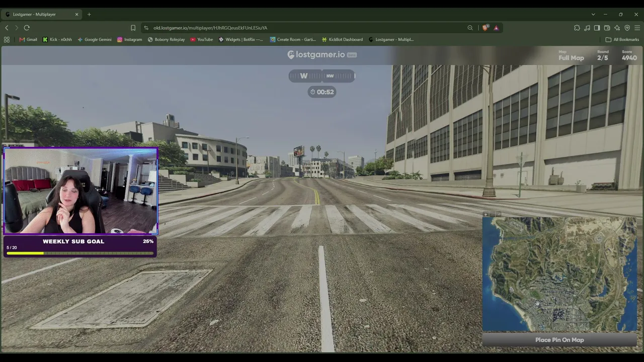Open the Leo AI sparkle icon
Screen dimensions: 644x362
tap(617, 28)
